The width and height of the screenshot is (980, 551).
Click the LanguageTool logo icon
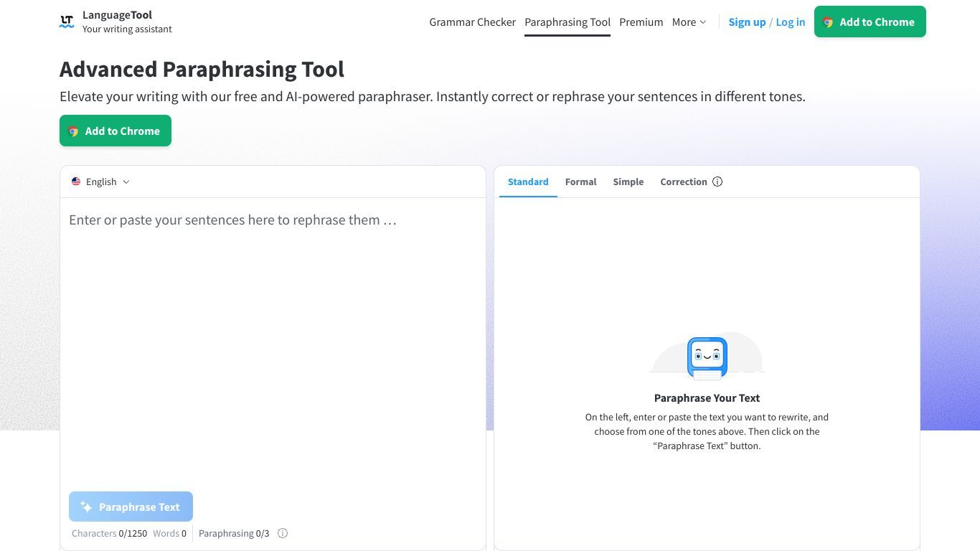click(x=67, y=22)
